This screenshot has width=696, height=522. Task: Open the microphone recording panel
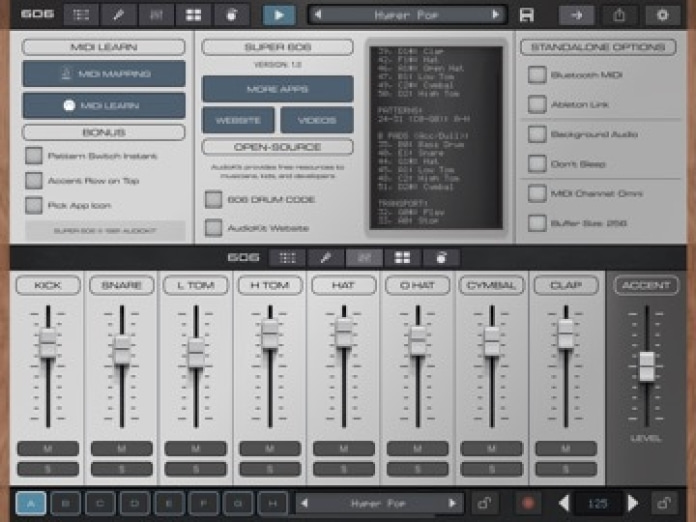point(119,15)
